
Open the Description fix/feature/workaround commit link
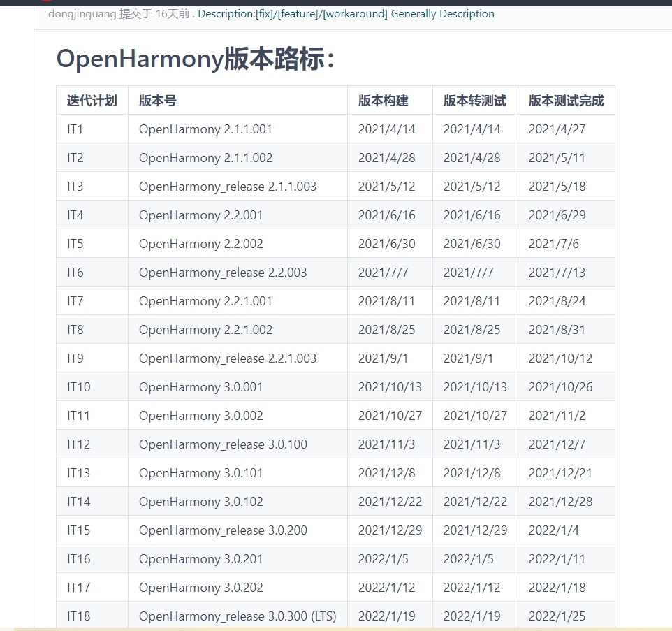pos(346,14)
